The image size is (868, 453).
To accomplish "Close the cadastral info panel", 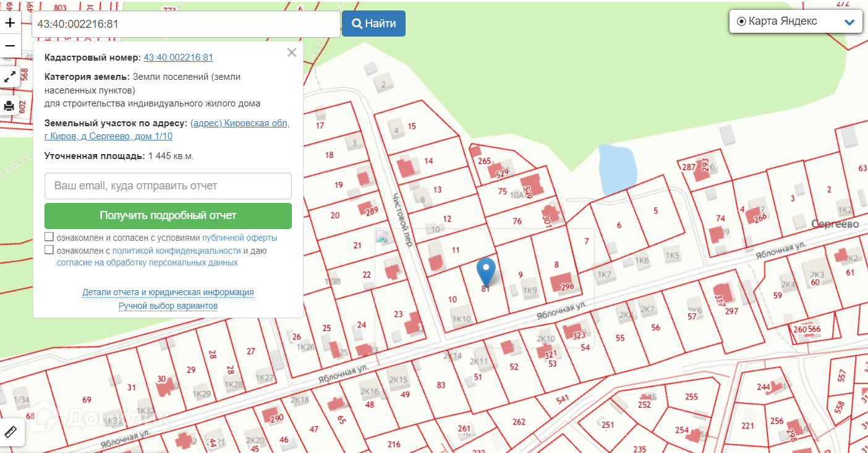I will tap(292, 53).
